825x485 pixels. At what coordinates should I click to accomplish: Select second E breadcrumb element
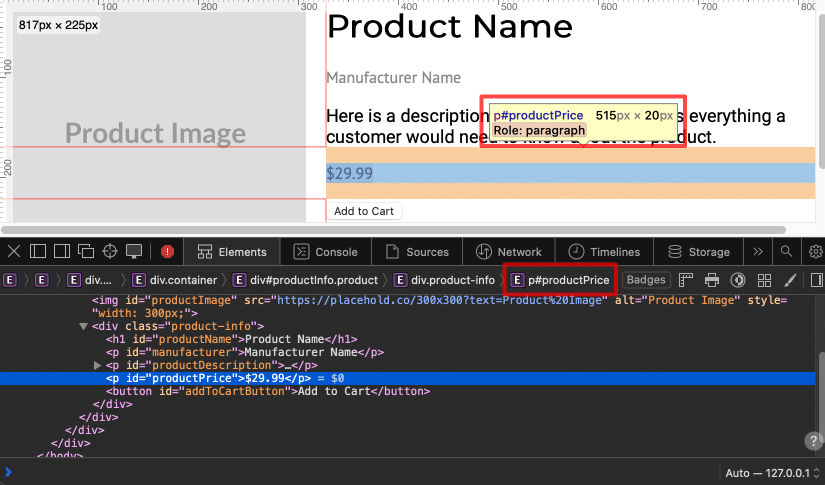[42, 280]
